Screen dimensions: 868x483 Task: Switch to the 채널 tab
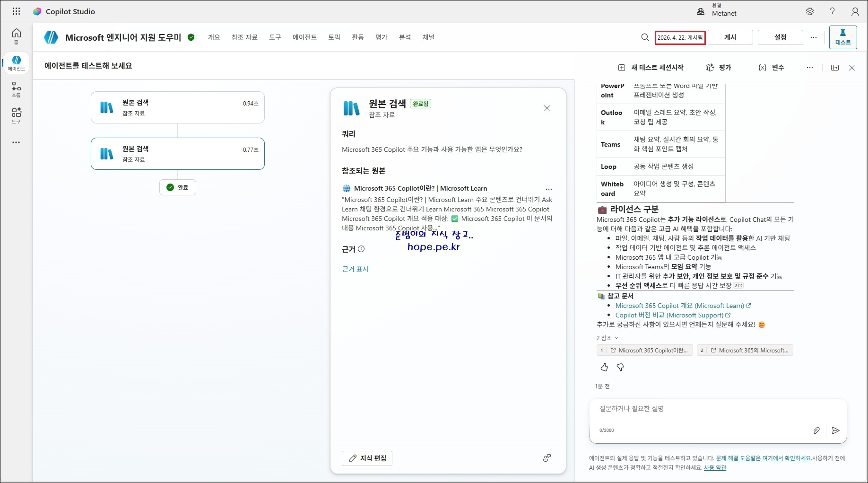[428, 37]
